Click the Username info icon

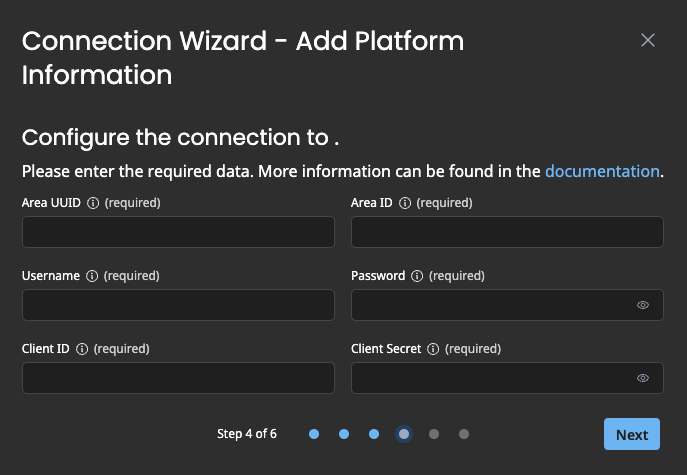click(x=92, y=276)
